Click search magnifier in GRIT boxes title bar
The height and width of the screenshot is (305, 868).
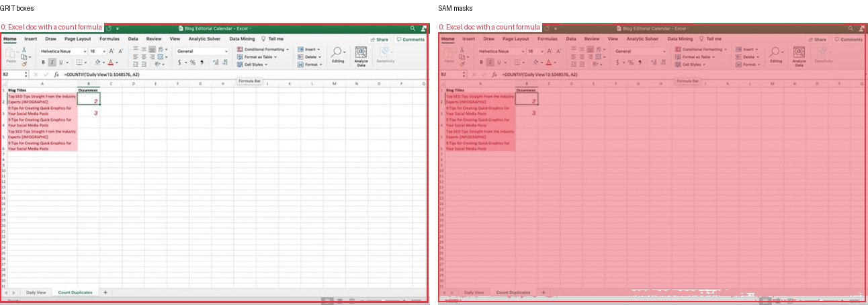pos(413,28)
